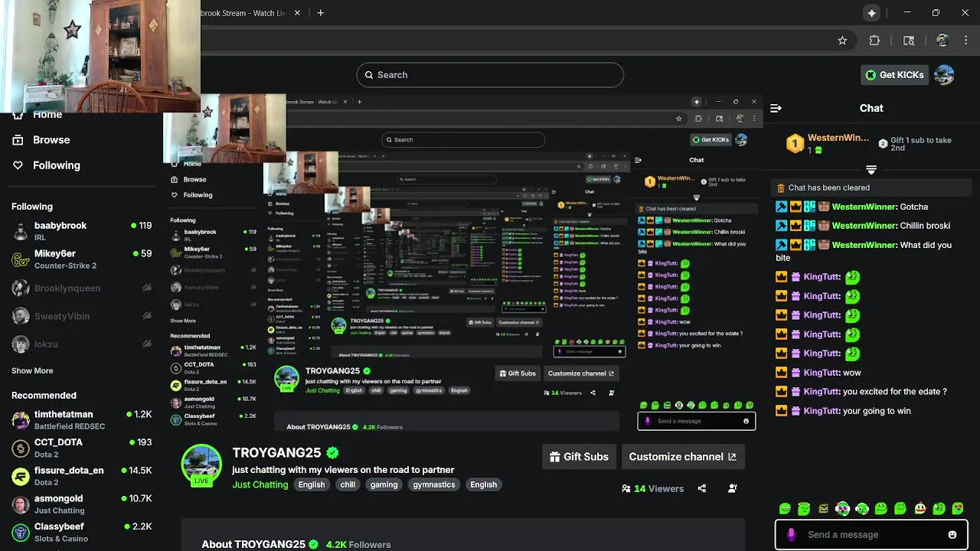Image resolution: width=980 pixels, height=551 pixels.
Task: Click the user icon right of the share icon
Action: tap(733, 488)
